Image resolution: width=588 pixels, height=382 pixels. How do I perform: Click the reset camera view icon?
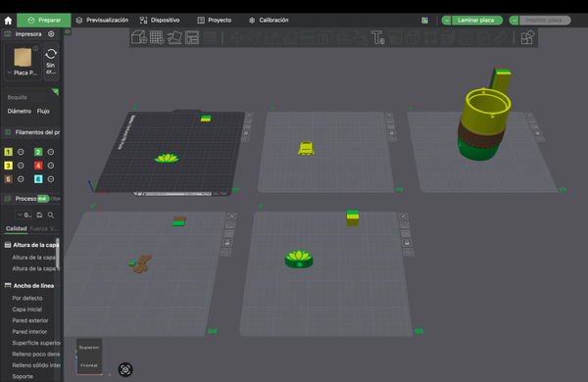[x=125, y=369]
